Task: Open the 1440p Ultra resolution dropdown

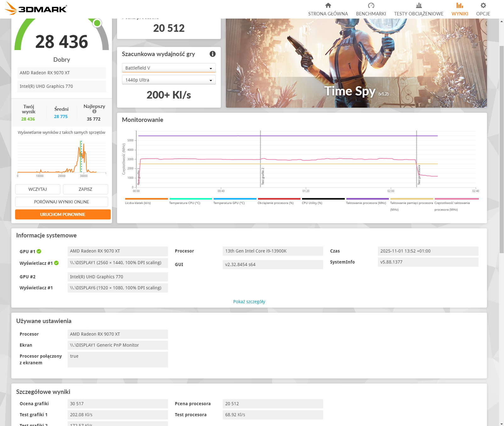Action: point(169,80)
